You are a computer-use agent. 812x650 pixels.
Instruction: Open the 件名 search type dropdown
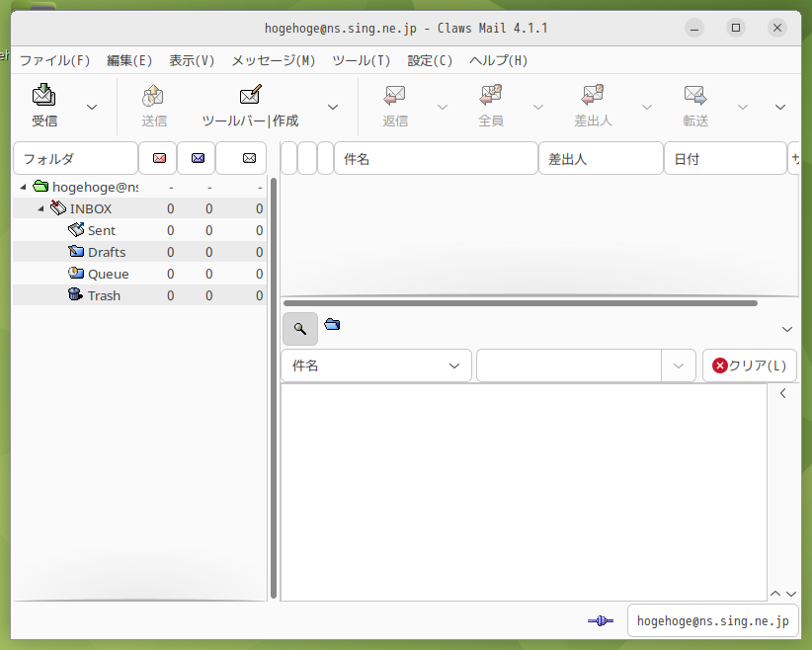coord(376,366)
